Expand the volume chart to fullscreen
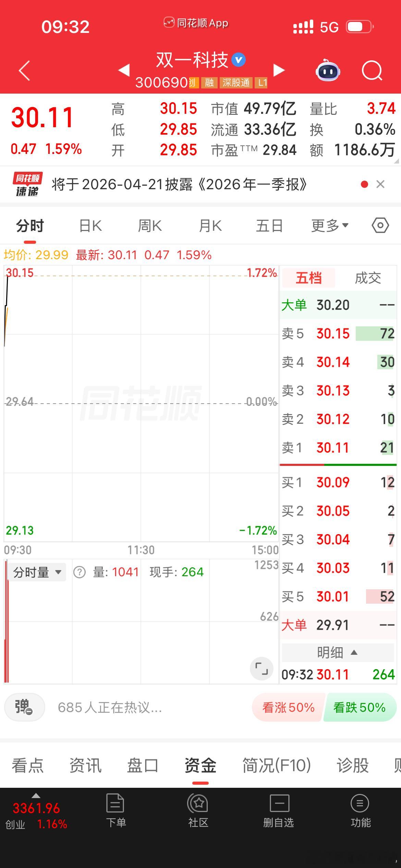The height and width of the screenshot is (868, 401). click(x=262, y=668)
